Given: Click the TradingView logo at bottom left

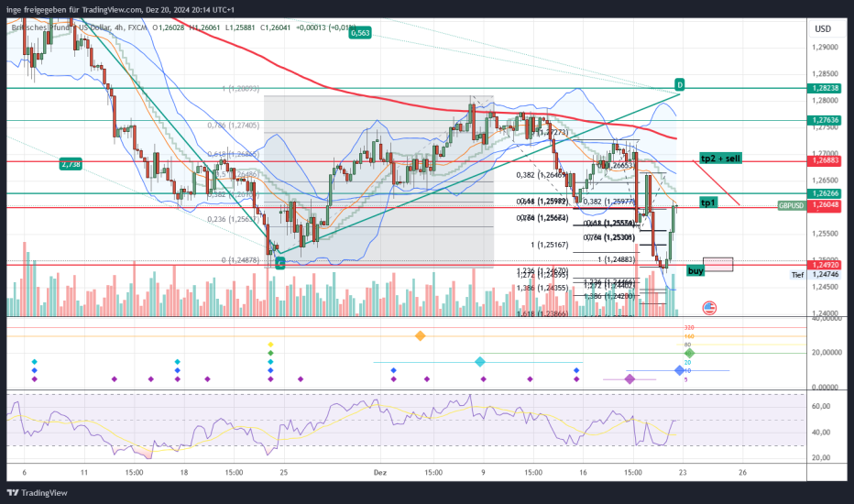Looking at the screenshot, I should (x=37, y=492).
